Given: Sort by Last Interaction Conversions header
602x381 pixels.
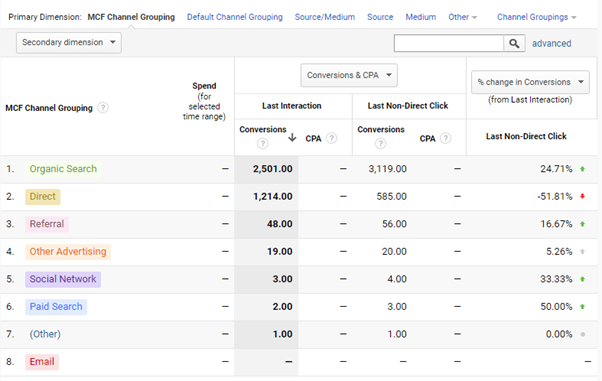Looking at the screenshot, I should coord(263,130).
